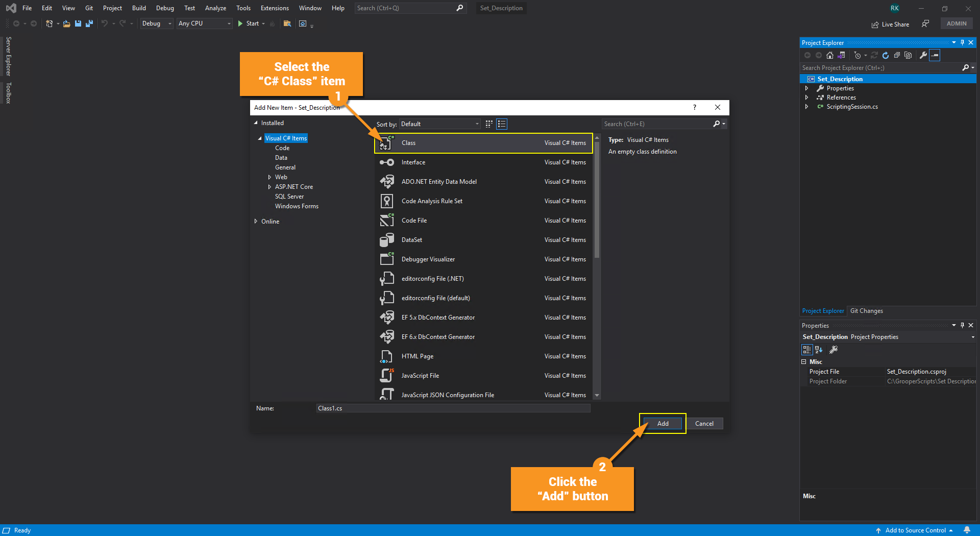Toggle Categorized view in Properties panel

tap(806, 350)
